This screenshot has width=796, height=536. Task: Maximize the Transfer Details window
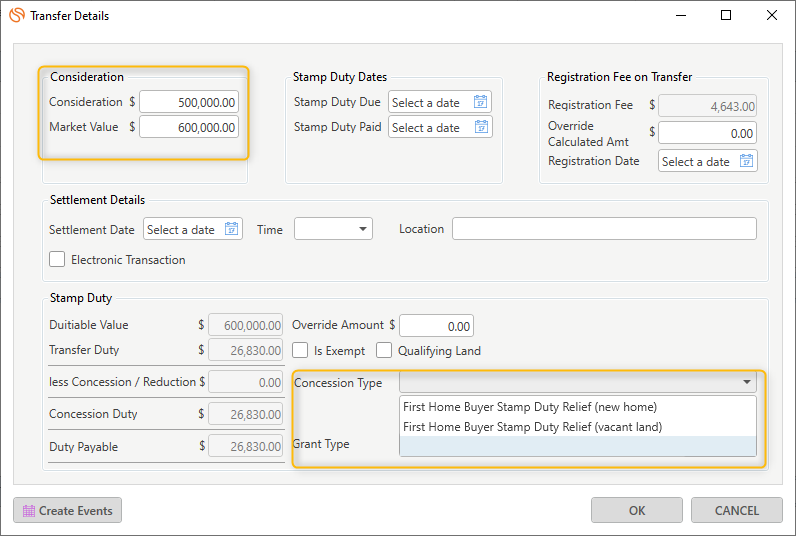(x=726, y=15)
